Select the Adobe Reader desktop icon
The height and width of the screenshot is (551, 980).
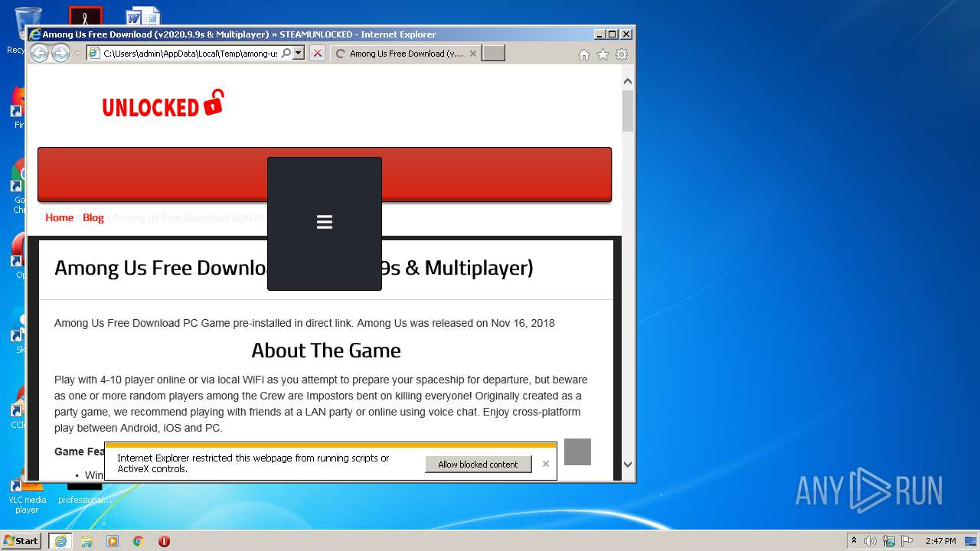tap(85, 17)
